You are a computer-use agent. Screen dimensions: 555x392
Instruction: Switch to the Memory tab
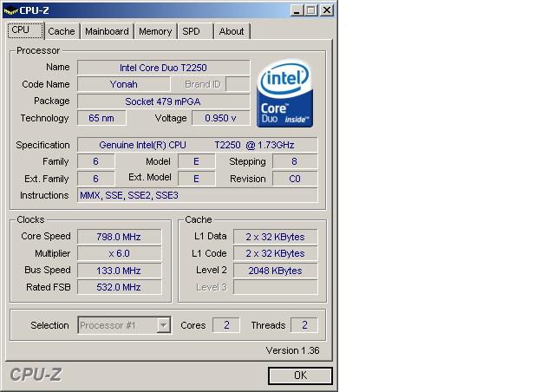(x=155, y=31)
